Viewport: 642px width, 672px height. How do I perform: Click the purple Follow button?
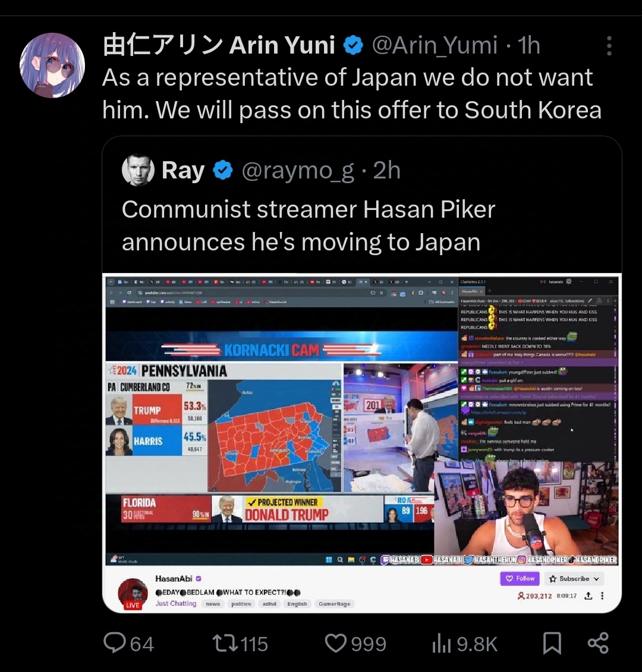point(520,579)
